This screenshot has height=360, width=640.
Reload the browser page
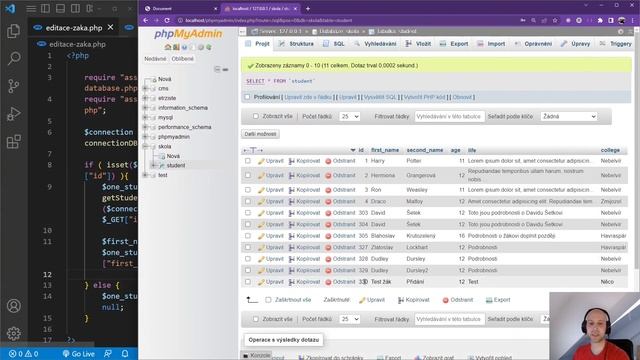click(x=167, y=20)
